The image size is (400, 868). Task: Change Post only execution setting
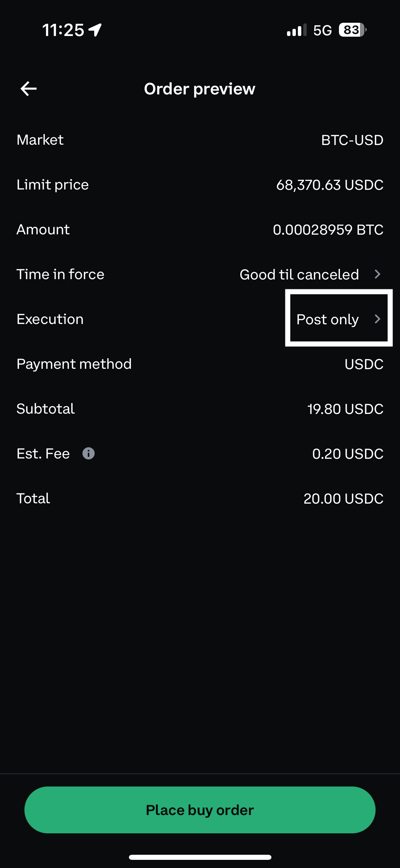tap(327, 319)
